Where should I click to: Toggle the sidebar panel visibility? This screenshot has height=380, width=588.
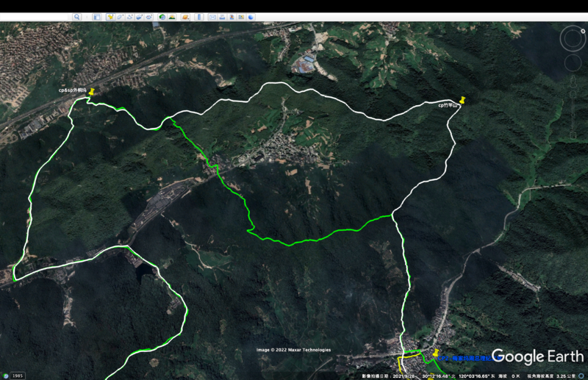(x=96, y=17)
